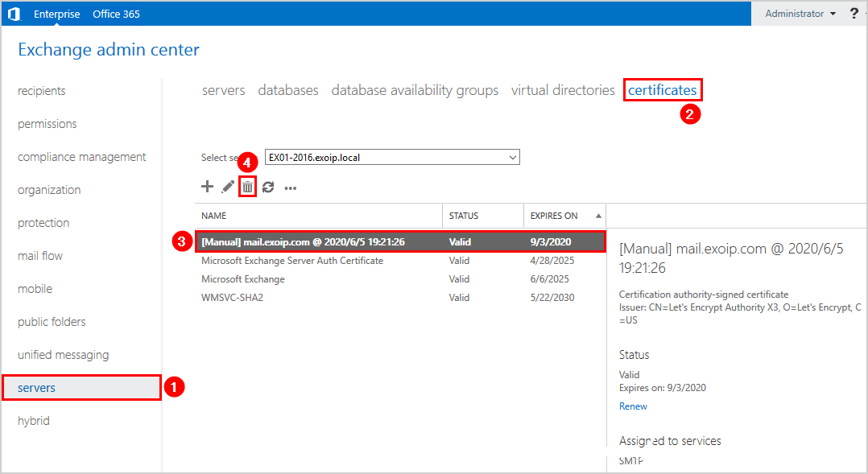
Task: Open mobile in the sidebar
Action: [35, 289]
